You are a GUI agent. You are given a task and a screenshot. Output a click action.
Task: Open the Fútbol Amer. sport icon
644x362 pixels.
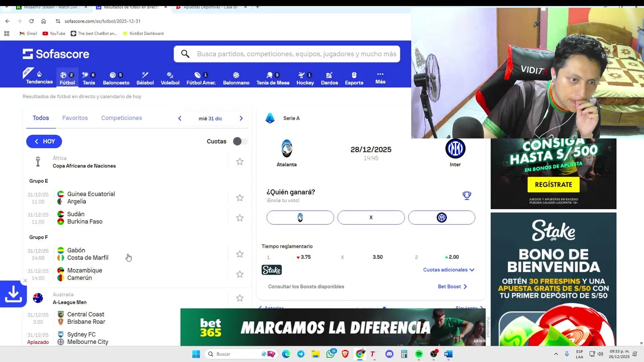[x=201, y=77]
